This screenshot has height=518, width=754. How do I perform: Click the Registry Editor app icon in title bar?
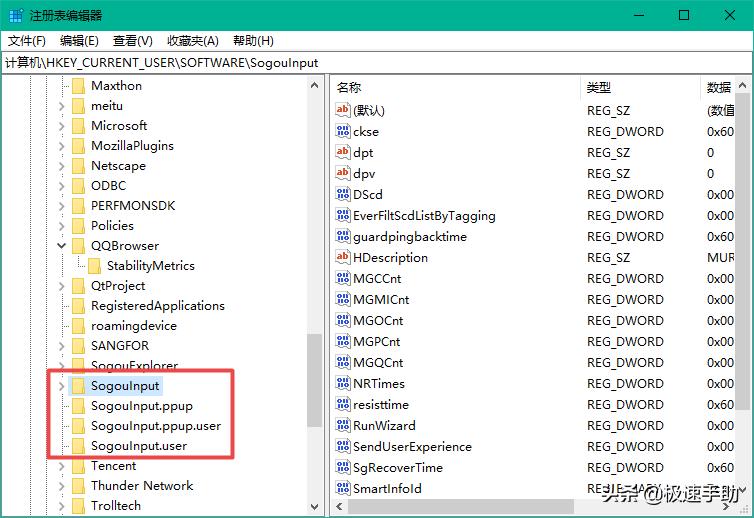pos(16,15)
